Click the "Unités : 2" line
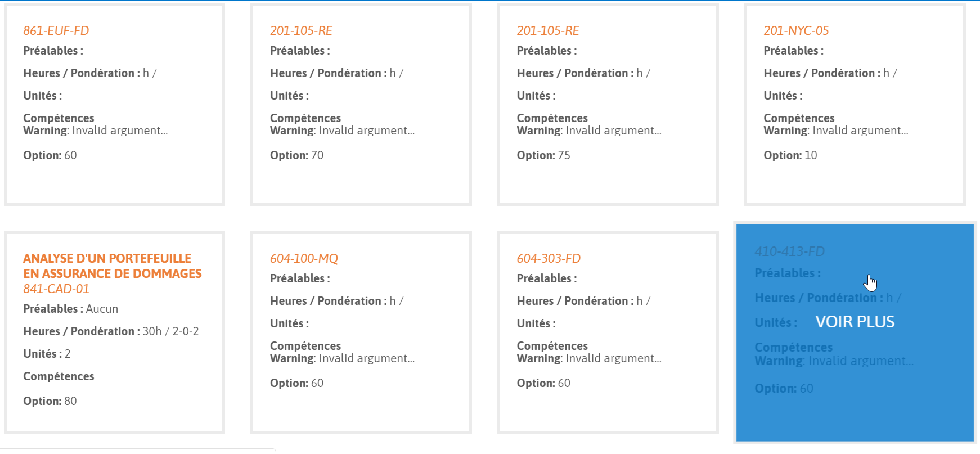980x454 pixels. coord(47,354)
